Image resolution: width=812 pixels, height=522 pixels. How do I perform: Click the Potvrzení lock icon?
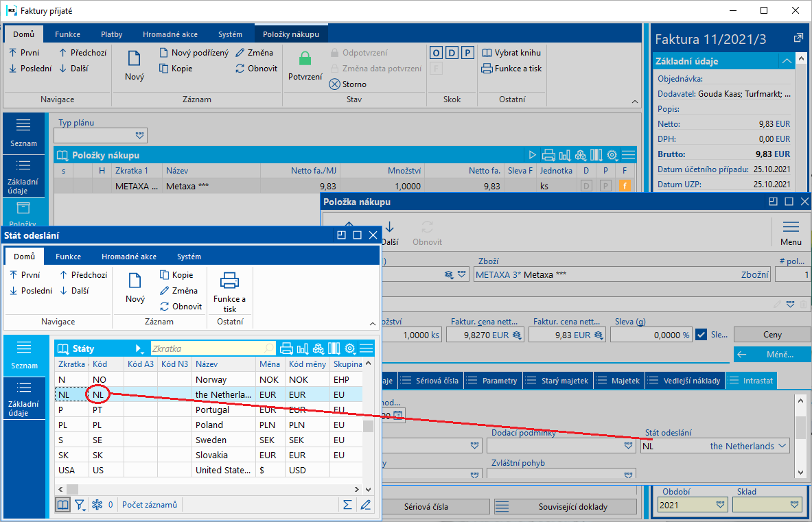coord(305,59)
